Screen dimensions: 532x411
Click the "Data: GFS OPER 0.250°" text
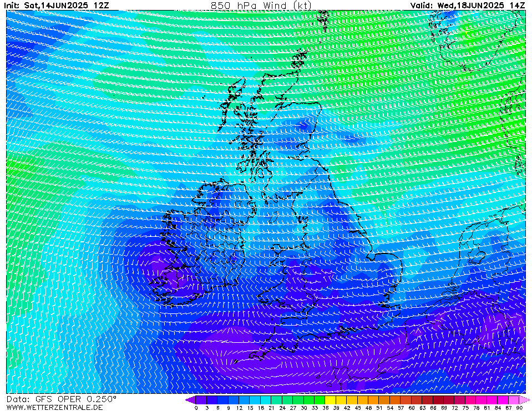pyautogui.click(x=62, y=399)
